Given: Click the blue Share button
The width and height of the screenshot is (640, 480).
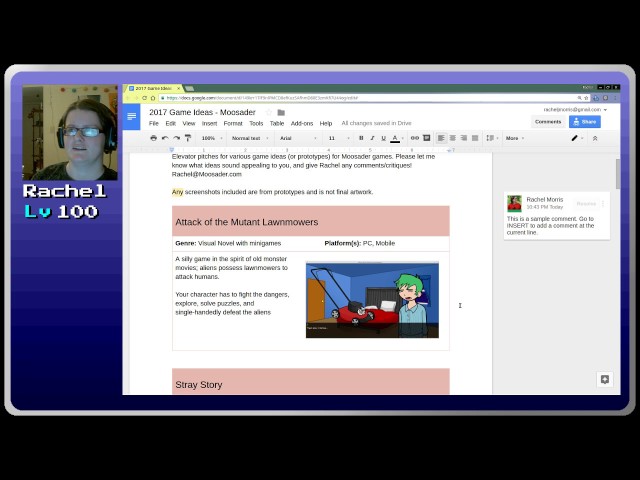Looking at the screenshot, I should (584, 122).
